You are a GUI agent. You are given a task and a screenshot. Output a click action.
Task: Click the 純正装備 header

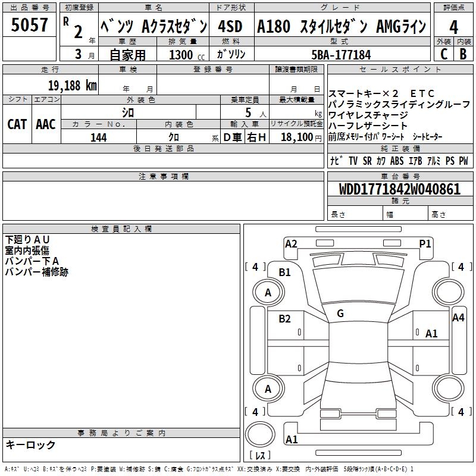400,149
